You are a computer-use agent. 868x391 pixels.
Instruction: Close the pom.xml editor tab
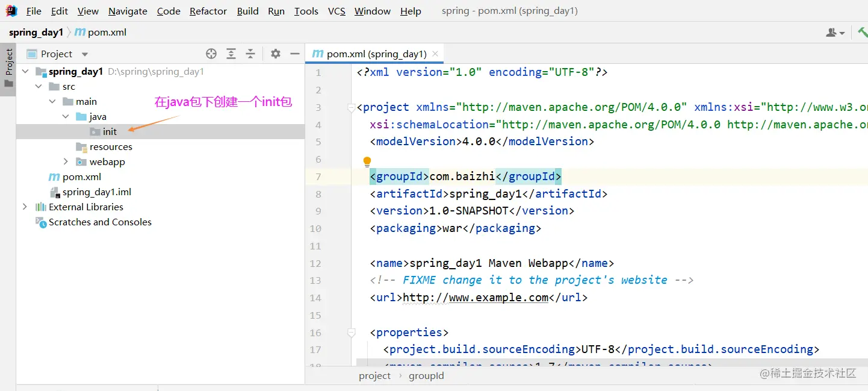(436, 54)
